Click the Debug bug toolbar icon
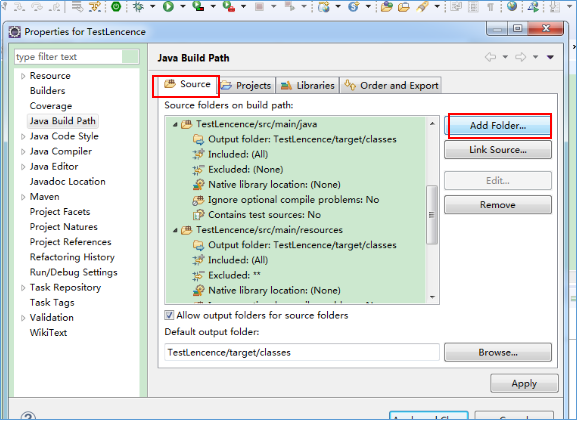578x421 pixels. pyautogui.click(x=139, y=6)
